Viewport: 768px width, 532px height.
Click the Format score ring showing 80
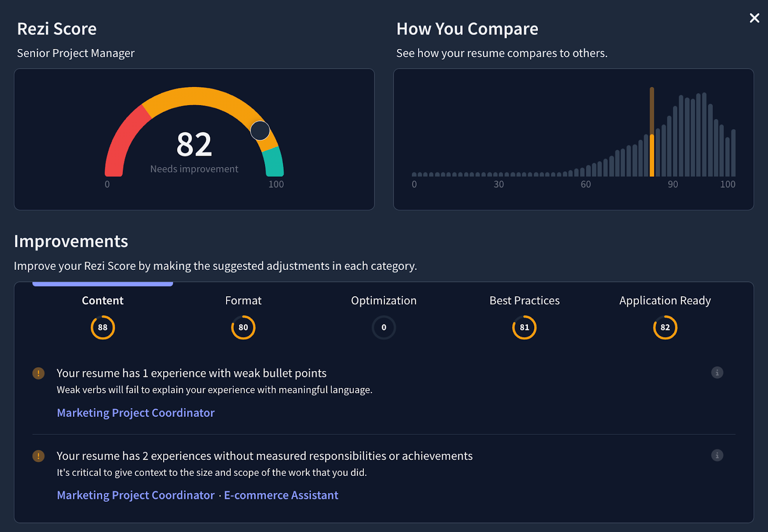click(243, 327)
